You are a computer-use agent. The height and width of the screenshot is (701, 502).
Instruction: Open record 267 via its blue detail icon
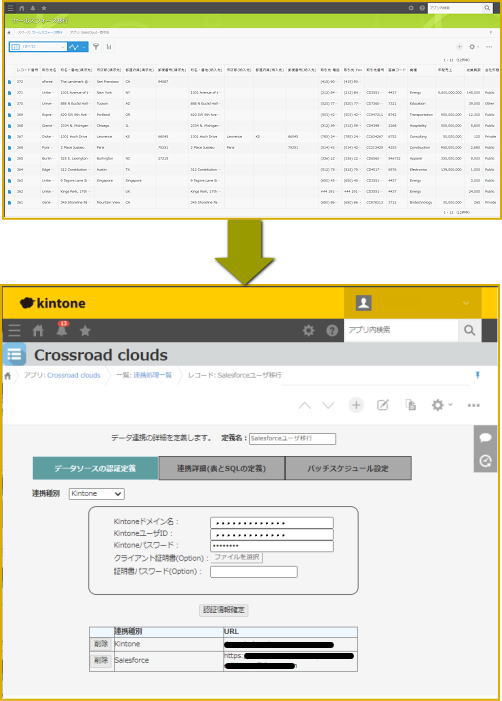(9, 137)
